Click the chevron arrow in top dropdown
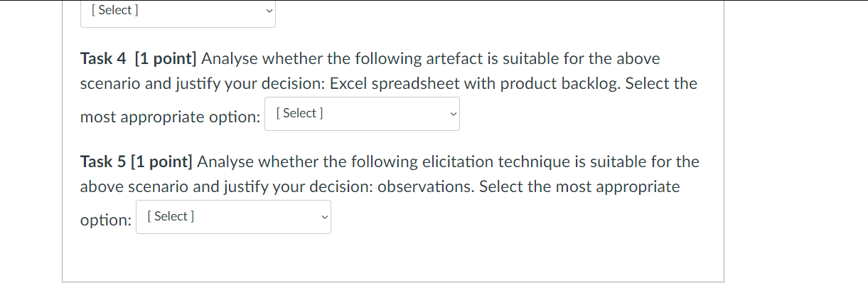868x303 pixels. (x=268, y=11)
